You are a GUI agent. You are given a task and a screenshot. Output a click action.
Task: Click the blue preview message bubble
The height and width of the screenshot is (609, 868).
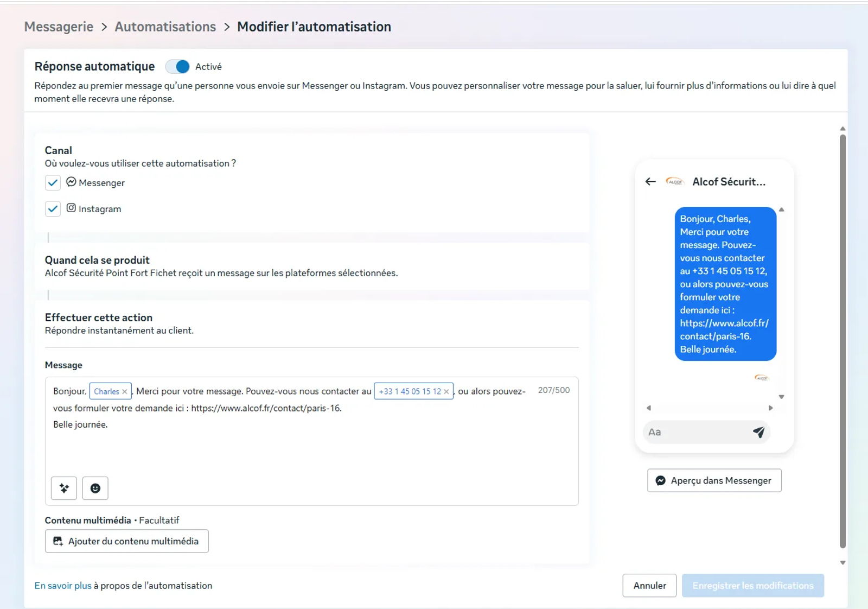pyautogui.click(x=725, y=284)
